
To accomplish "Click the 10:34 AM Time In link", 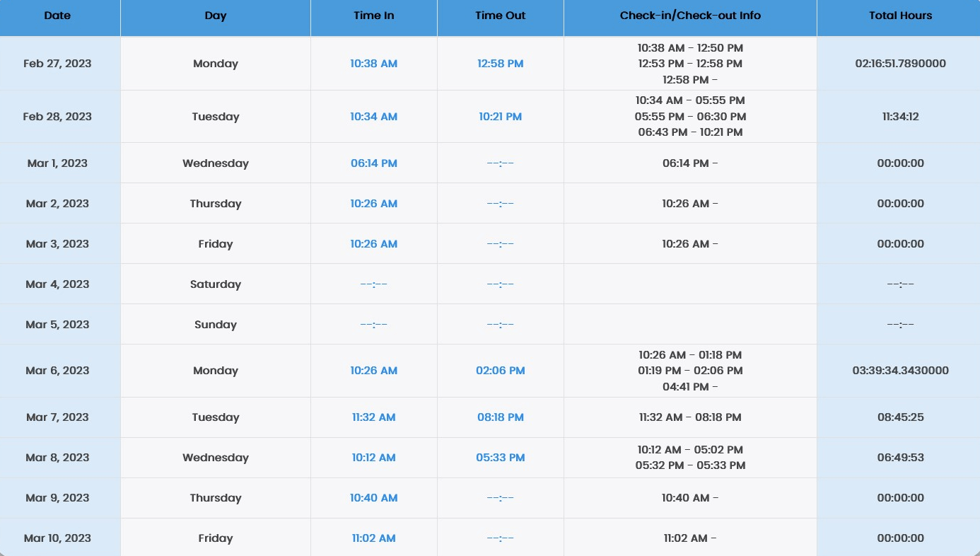I will 374,117.
